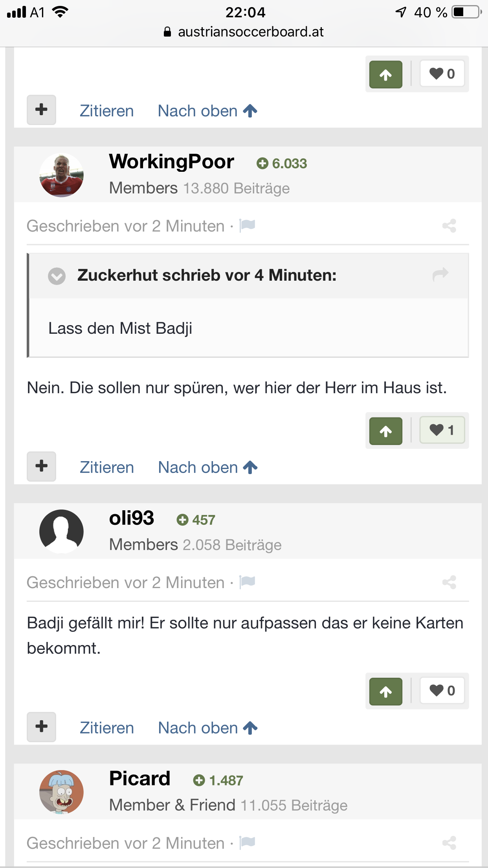Show who liked WorkingPoor's post heart count
Image resolution: width=488 pixels, height=868 pixels.
click(442, 430)
